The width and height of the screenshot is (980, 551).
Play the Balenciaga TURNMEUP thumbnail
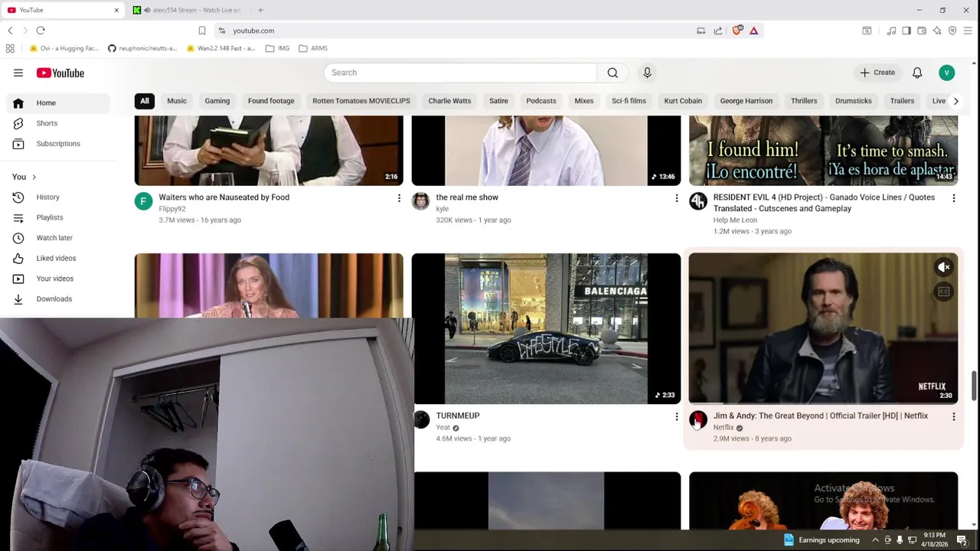pos(546,328)
